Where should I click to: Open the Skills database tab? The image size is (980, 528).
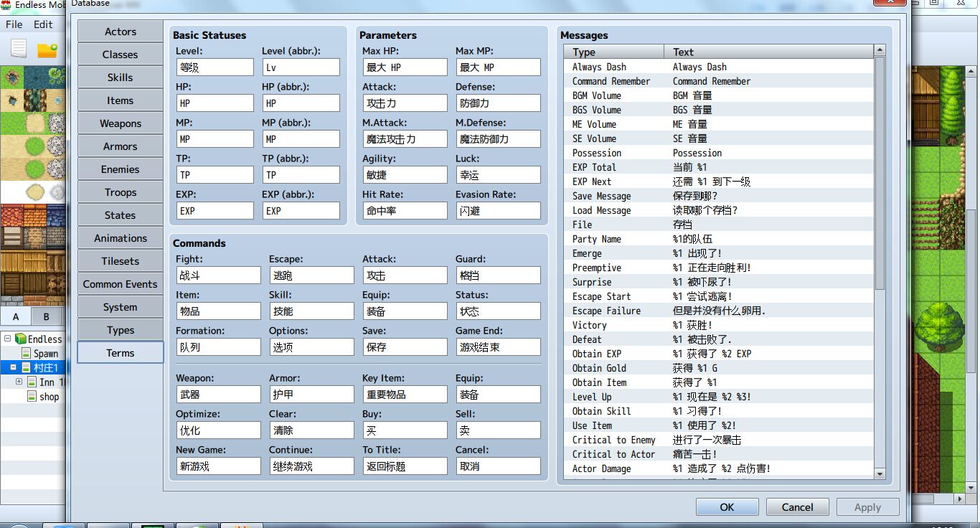(121, 77)
